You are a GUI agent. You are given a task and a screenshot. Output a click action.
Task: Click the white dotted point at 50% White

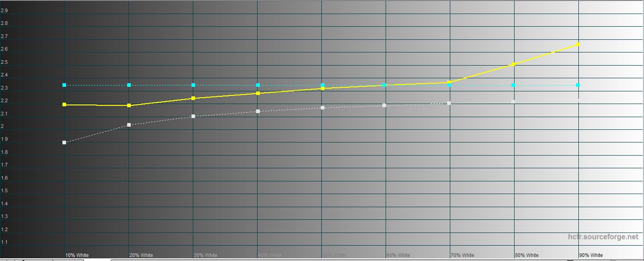[322, 108]
